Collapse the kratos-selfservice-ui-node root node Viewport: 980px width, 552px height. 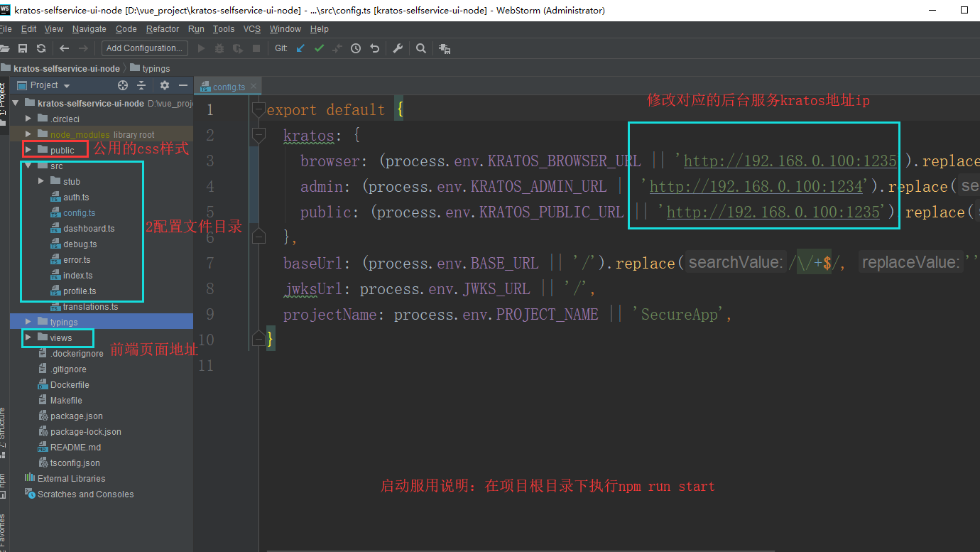pyautogui.click(x=16, y=103)
